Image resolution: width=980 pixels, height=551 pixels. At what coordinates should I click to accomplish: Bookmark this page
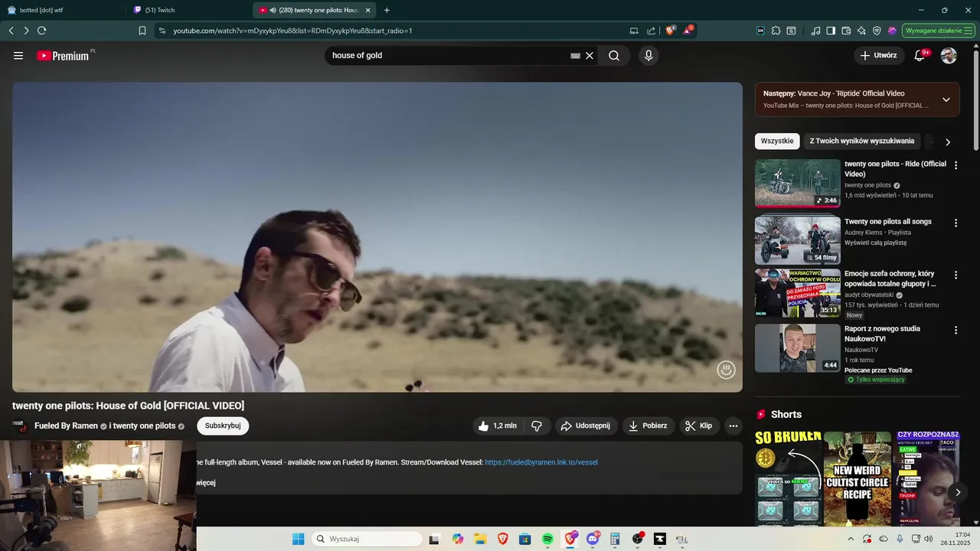(x=142, y=31)
